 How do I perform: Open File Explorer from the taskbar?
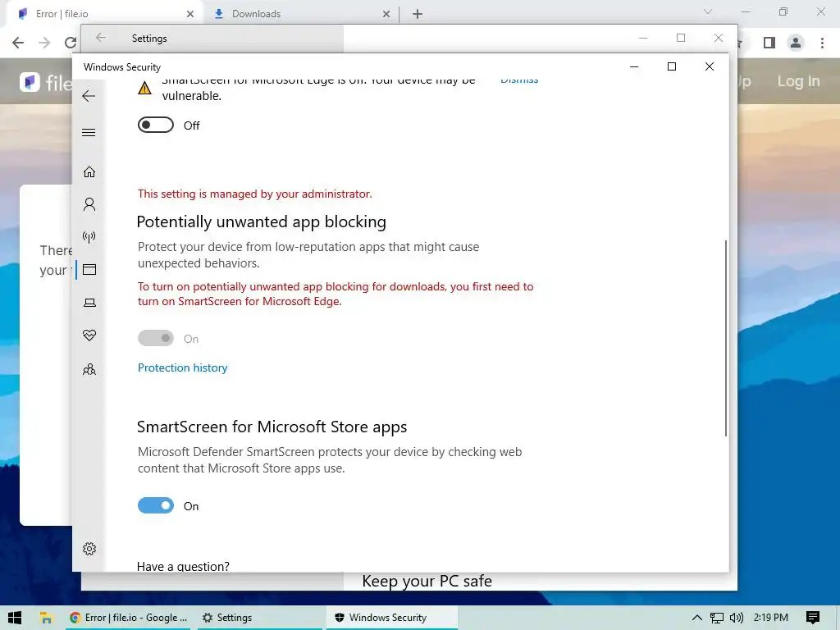(46, 618)
